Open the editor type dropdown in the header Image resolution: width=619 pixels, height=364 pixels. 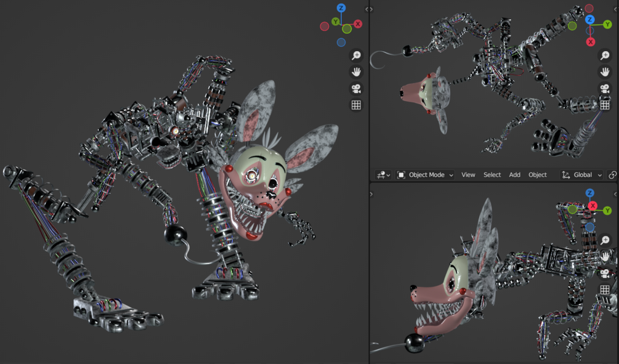tap(383, 175)
